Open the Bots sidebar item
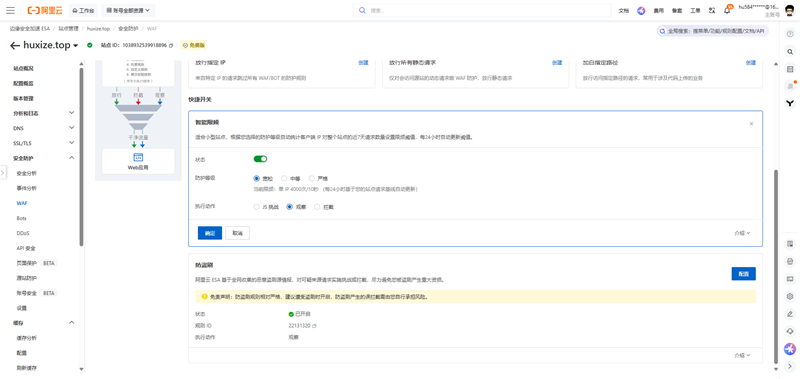 22,218
